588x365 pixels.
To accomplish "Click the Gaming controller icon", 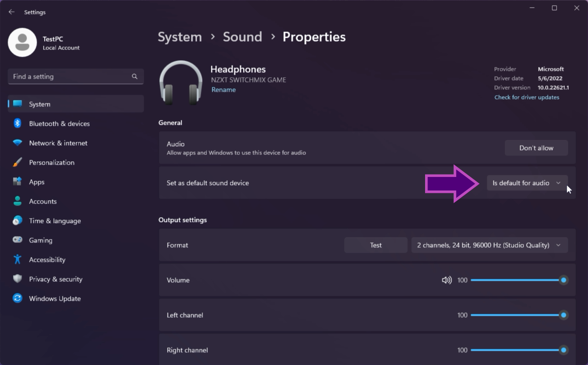I will coord(18,240).
